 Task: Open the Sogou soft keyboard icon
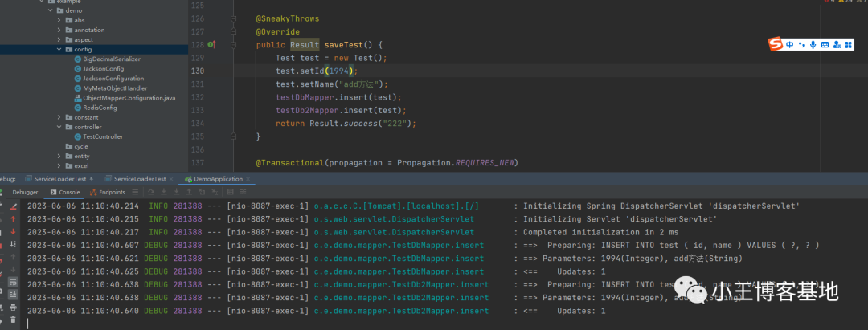click(x=825, y=44)
